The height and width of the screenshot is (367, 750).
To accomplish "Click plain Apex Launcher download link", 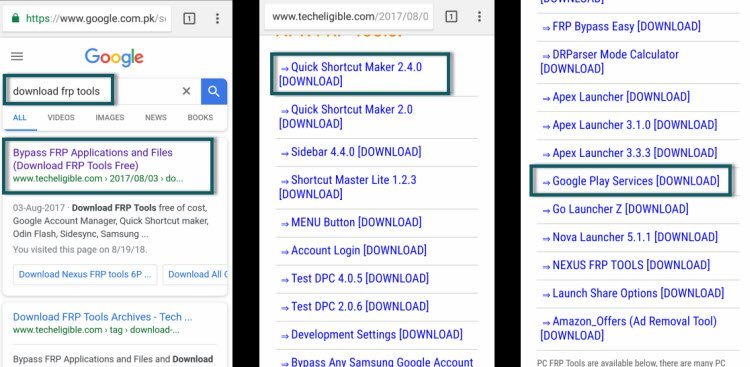I will [616, 97].
